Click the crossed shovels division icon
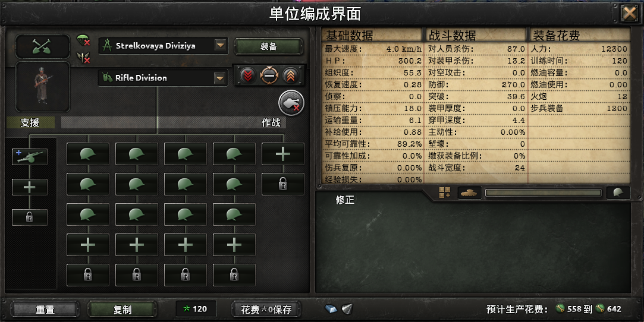The height and width of the screenshot is (322, 644). pyautogui.click(x=43, y=46)
